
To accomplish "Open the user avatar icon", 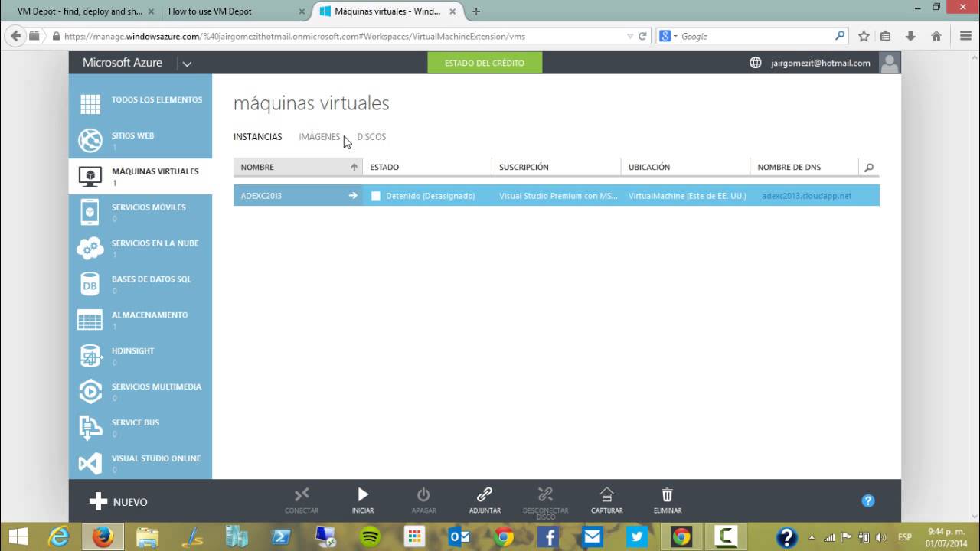I will click(890, 63).
